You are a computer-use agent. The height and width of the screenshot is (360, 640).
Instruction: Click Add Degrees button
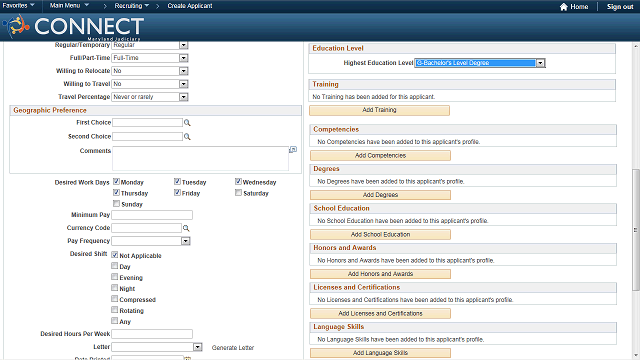(380, 195)
